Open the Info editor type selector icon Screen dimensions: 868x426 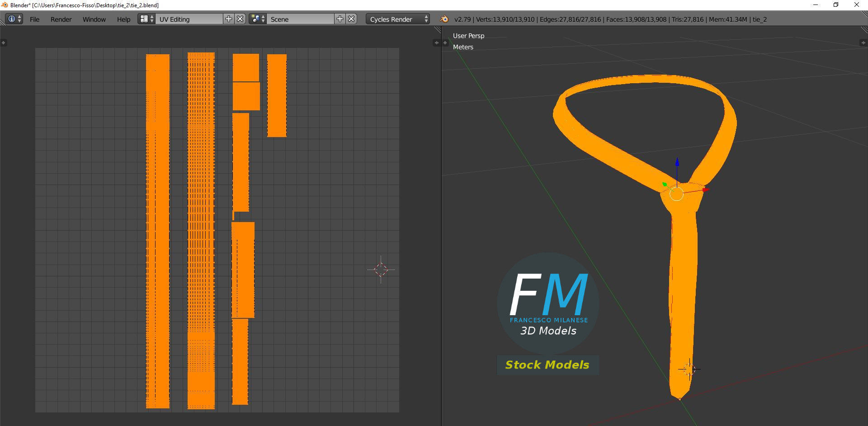(14, 19)
